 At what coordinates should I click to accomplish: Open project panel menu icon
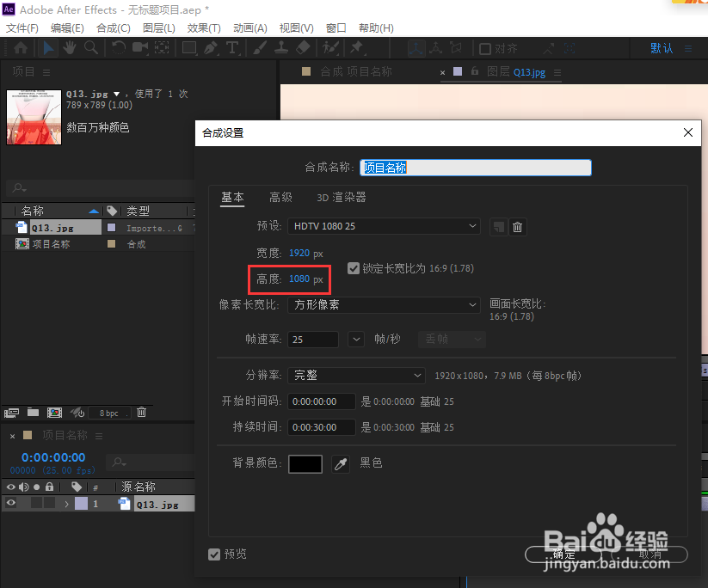coord(46,72)
